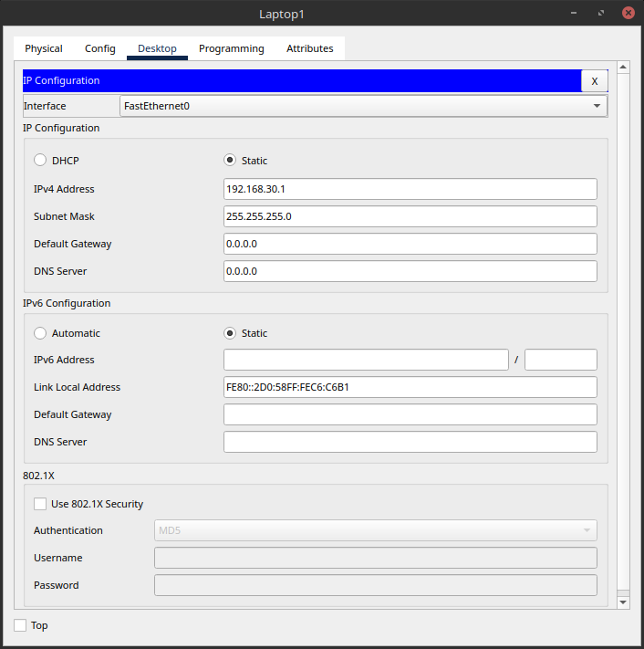Switch to the Physical tab
Screen dimensions: 644x649
(x=44, y=48)
